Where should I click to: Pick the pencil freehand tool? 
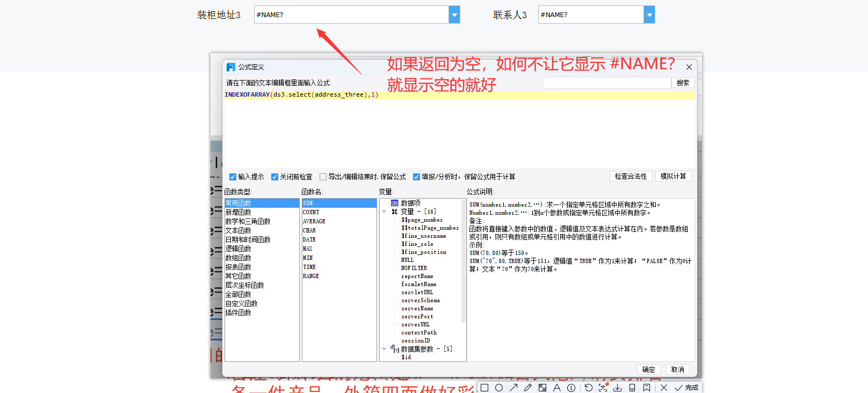tap(528, 388)
